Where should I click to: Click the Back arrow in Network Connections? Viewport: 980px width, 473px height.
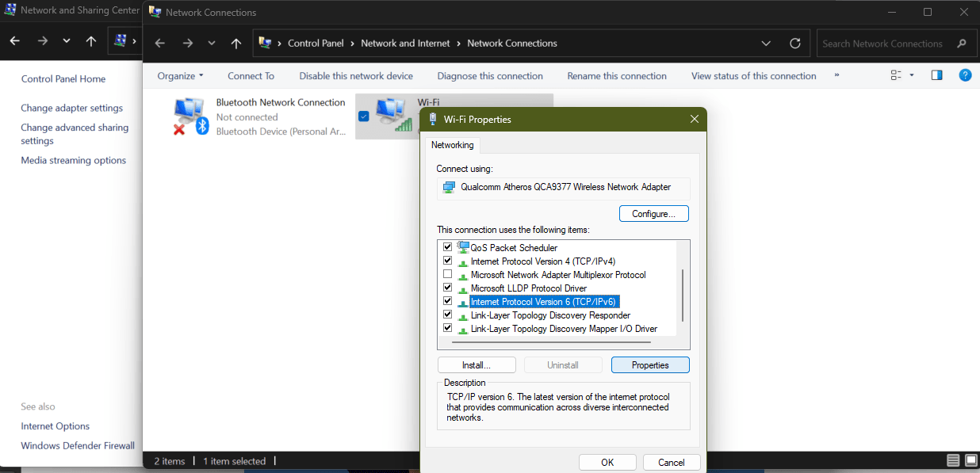pos(160,44)
